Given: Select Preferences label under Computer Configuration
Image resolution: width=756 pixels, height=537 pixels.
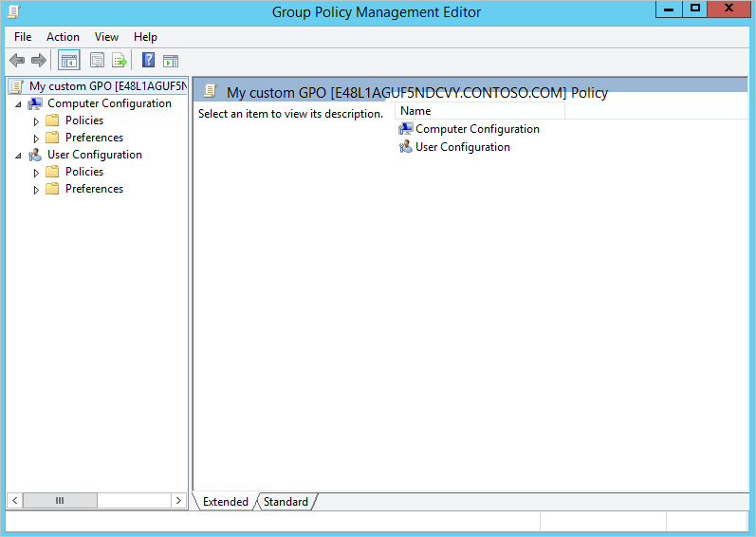Looking at the screenshot, I should [95, 138].
